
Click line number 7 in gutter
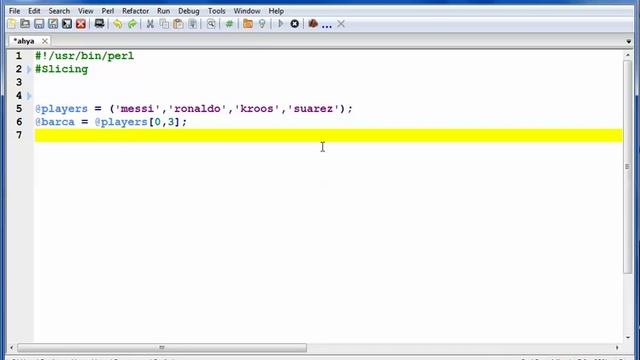[19, 135]
